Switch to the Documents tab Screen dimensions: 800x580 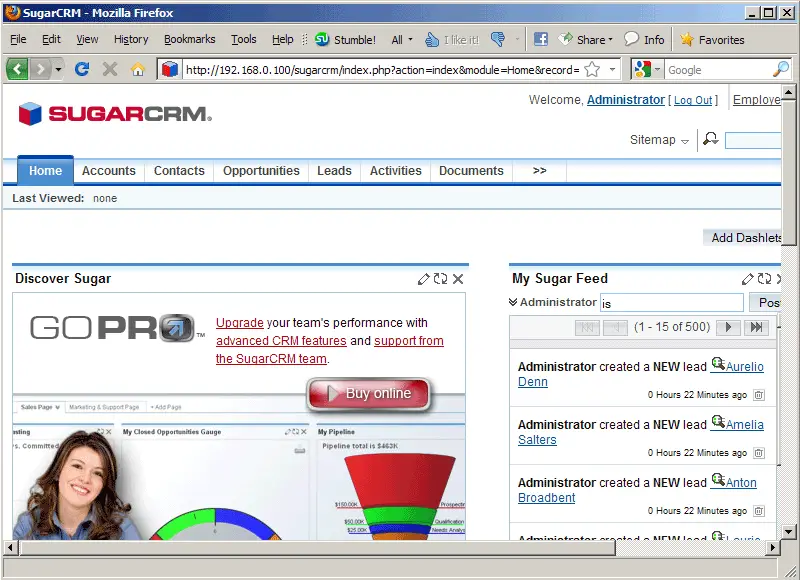[x=471, y=170]
